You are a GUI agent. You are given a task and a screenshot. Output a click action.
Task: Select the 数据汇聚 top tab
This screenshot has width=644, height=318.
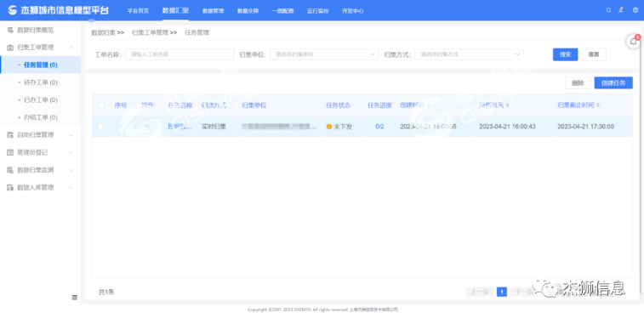tap(175, 11)
